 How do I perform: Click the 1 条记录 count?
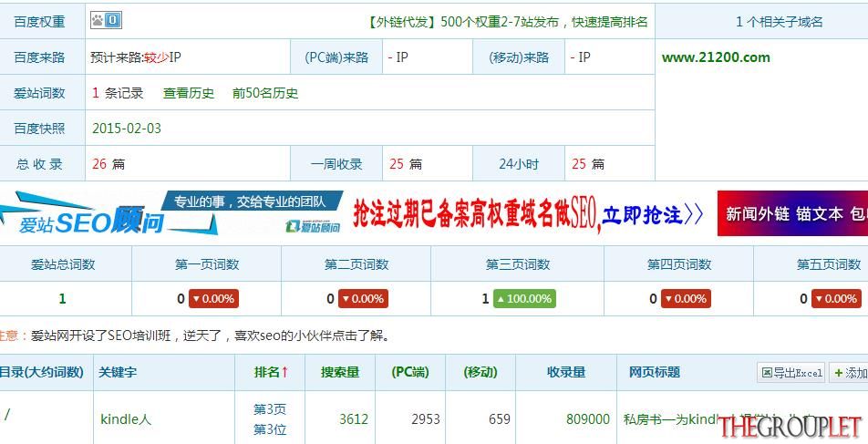pyautogui.click(x=118, y=93)
